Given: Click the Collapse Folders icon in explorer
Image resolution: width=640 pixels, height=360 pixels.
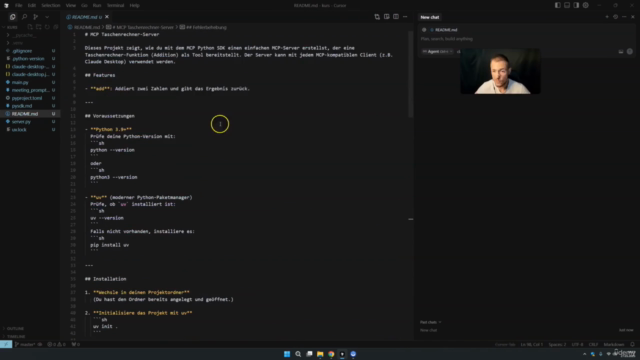Looking at the screenshot, I should (56, 27).
